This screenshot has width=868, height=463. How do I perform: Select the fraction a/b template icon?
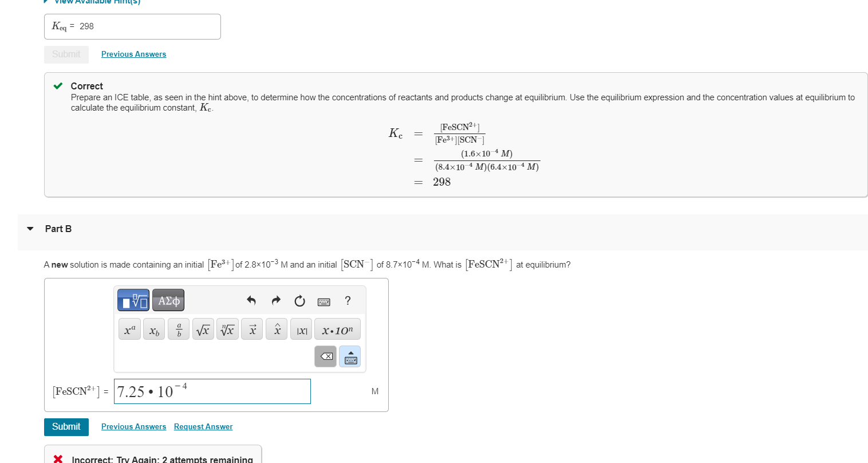pos(178,329)
